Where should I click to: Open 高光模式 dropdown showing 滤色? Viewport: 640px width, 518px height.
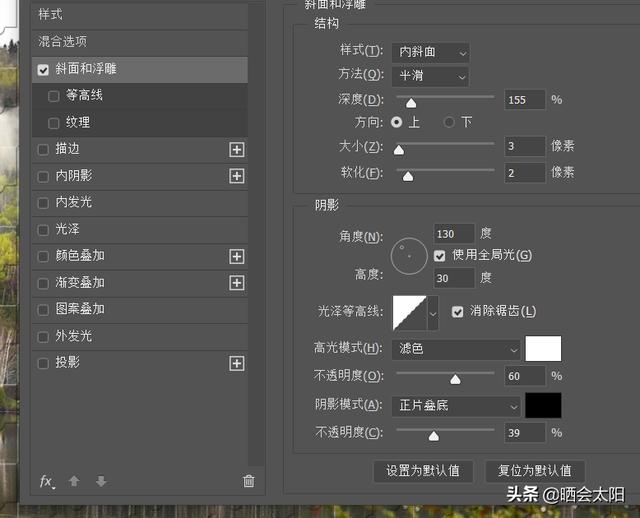456,349
